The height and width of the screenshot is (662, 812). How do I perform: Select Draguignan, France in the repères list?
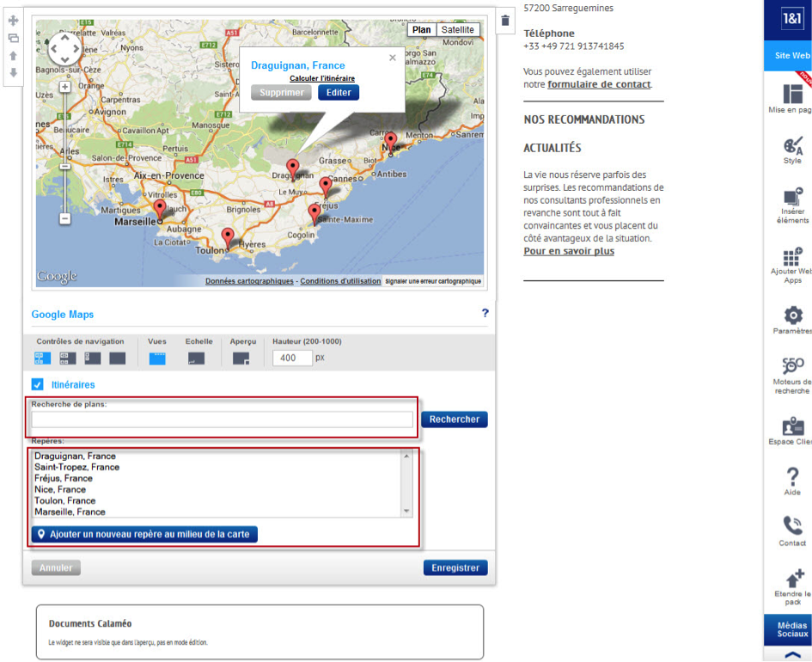coord(75,456)
